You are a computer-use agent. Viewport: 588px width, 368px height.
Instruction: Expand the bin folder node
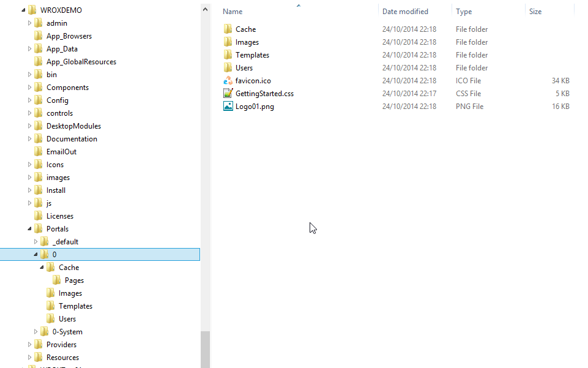point(29,74)
